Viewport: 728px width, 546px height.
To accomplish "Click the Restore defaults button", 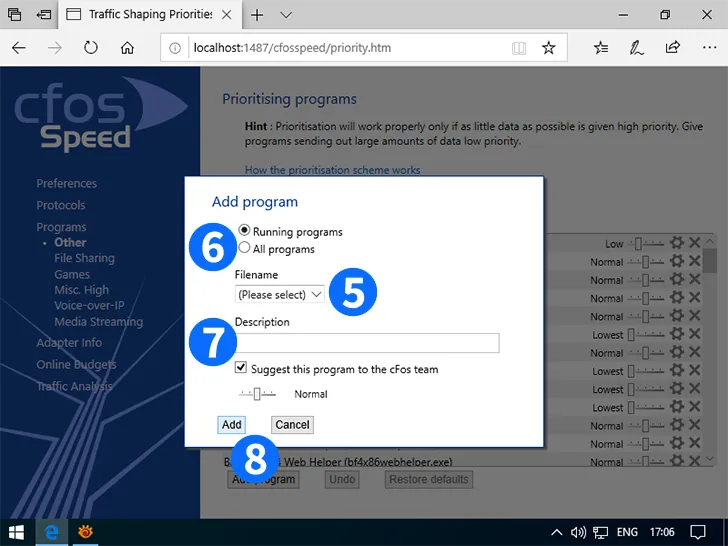I will (x=429, y=479).
